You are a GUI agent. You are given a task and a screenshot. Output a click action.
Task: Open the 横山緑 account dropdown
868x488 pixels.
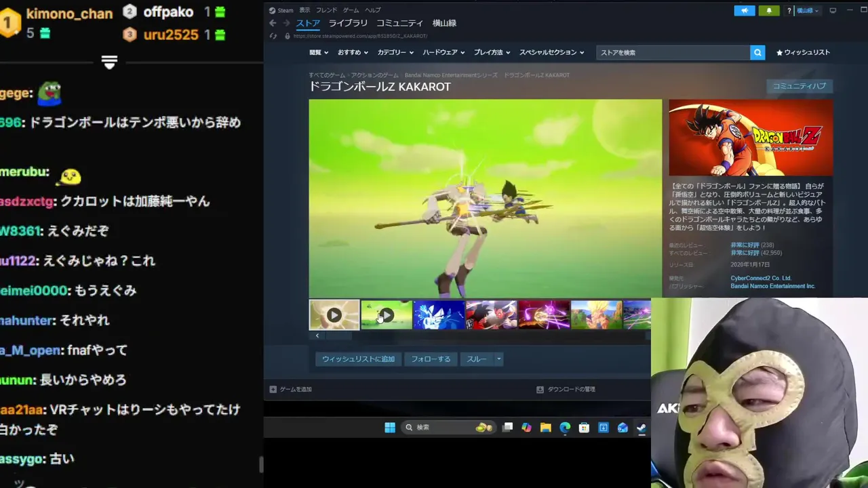point(808,10)
